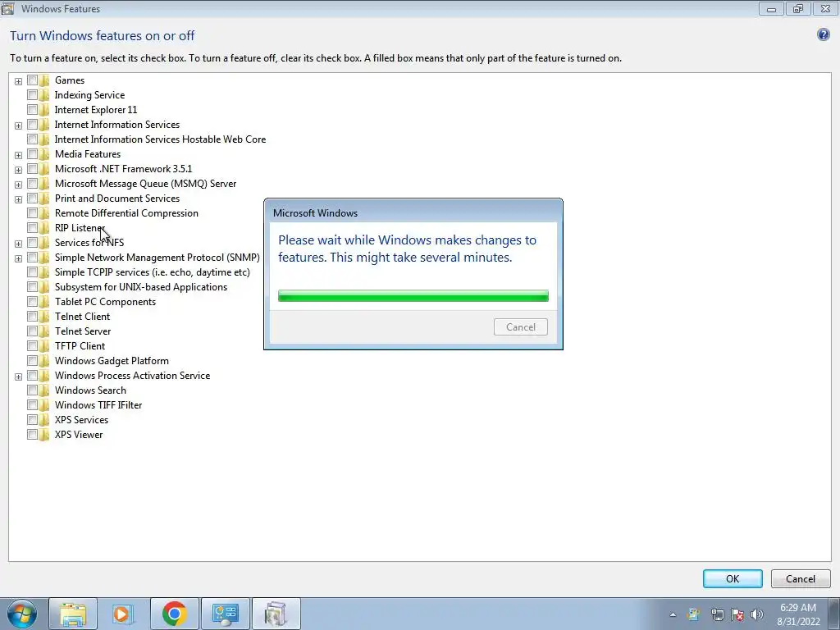Click the network status tray icon

(717, 614)
